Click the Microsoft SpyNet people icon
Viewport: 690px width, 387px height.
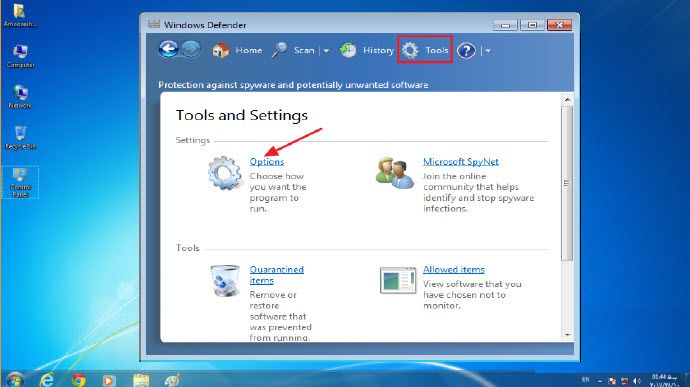tap(395, 173)
